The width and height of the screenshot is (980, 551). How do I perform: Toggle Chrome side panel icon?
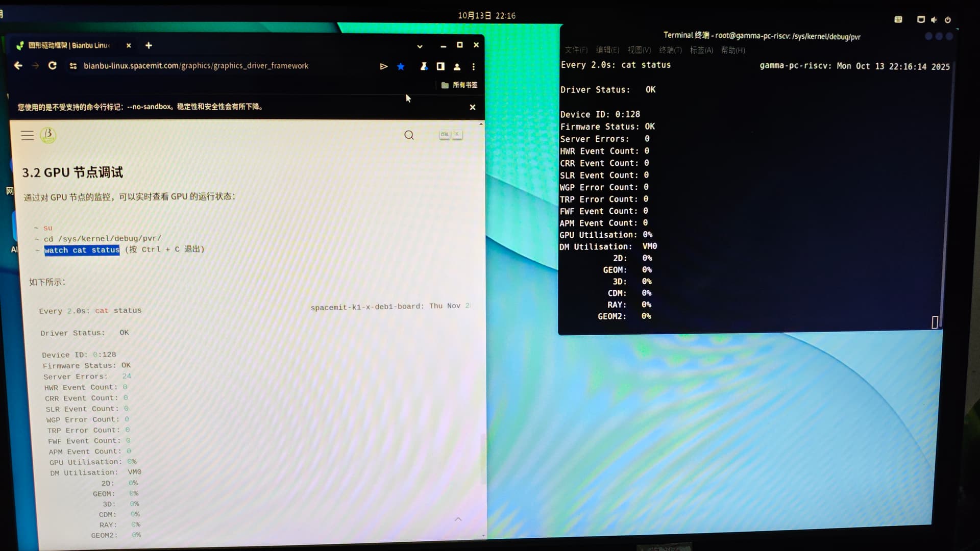[440, 66]
